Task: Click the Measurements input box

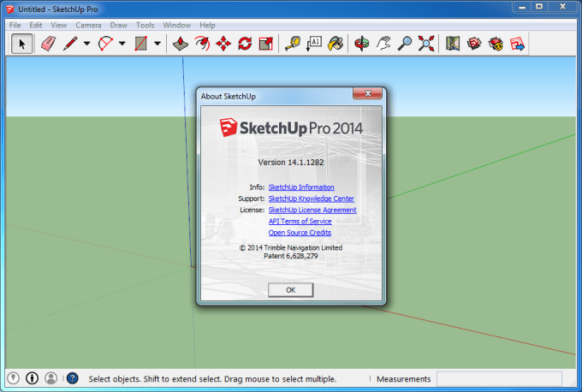Action: [499, 379]
